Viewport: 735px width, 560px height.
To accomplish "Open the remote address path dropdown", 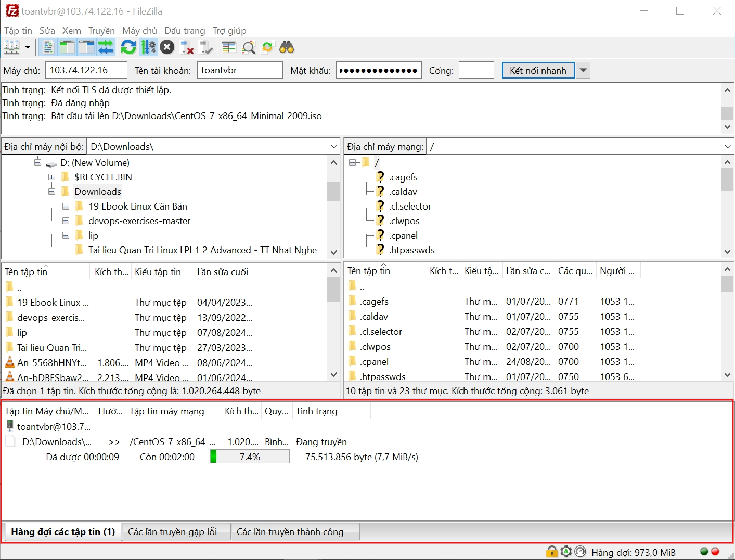I will [x=727, y=147].
